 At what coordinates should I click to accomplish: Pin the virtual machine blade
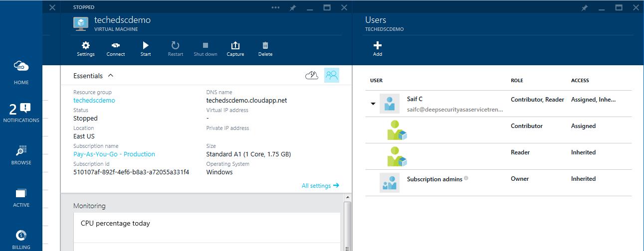click(x=292, y=8)
